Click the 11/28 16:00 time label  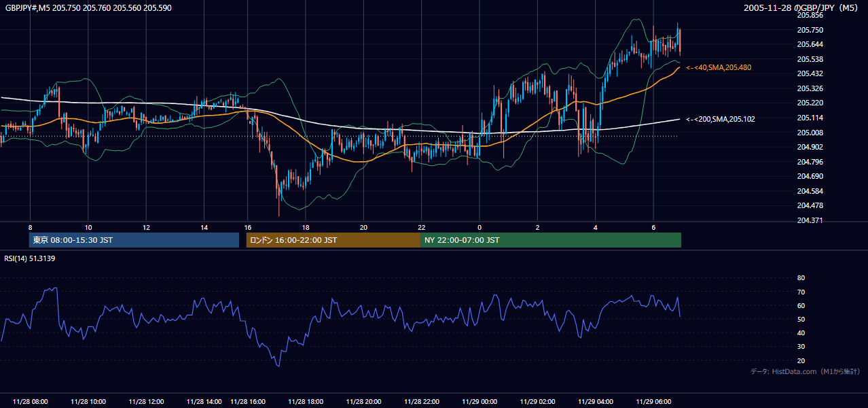pyautogui.click(x=248, y=401)
